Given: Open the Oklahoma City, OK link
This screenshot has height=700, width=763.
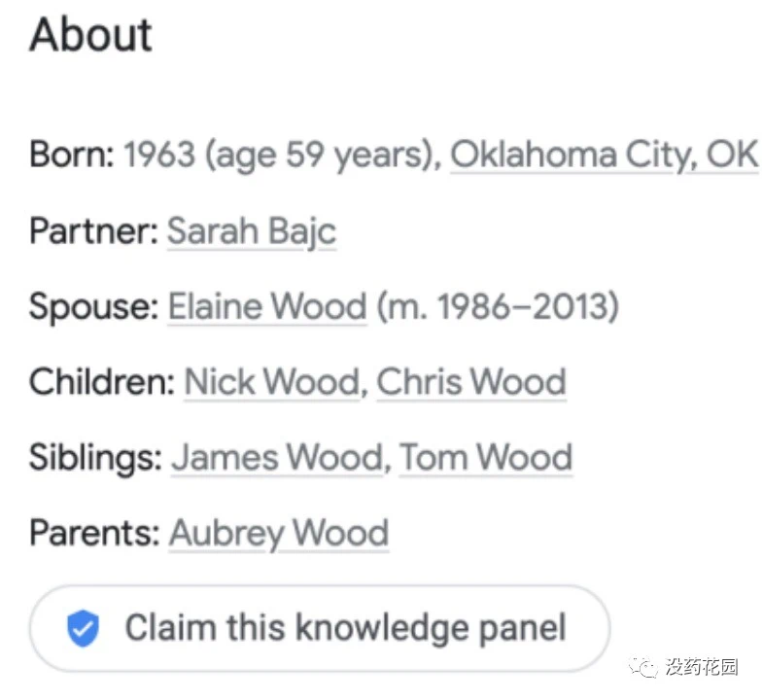Looking at the screenshot, I should pos(604,155).
